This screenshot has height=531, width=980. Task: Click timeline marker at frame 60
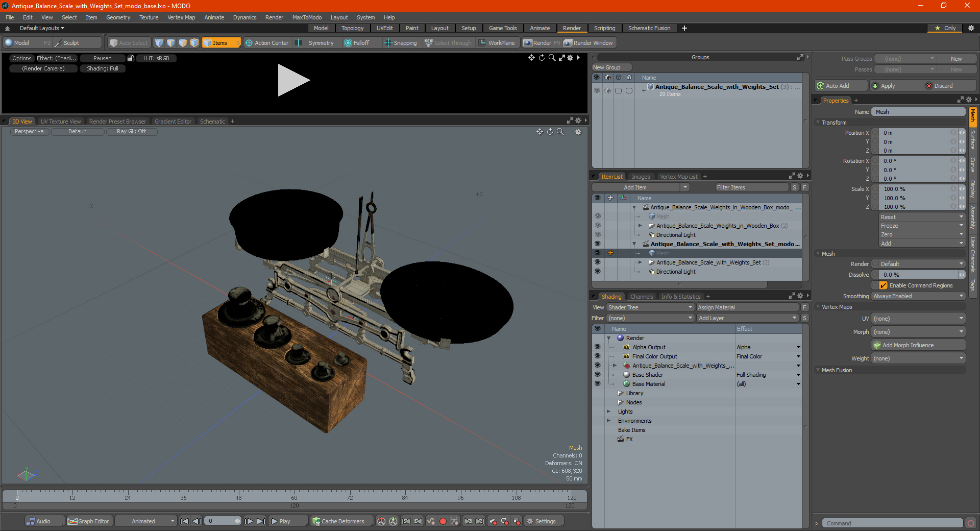click(x=294, y=497)
